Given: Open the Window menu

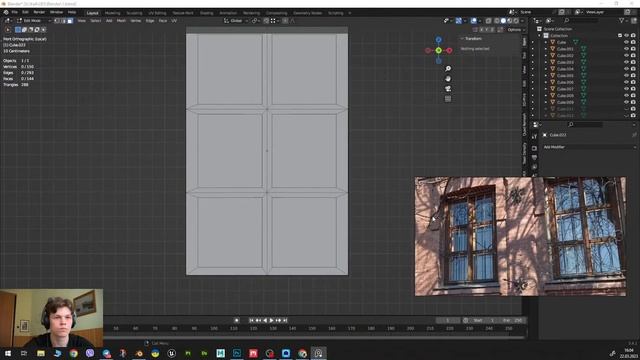Looking at the screenshot, I should pos(56,13).
